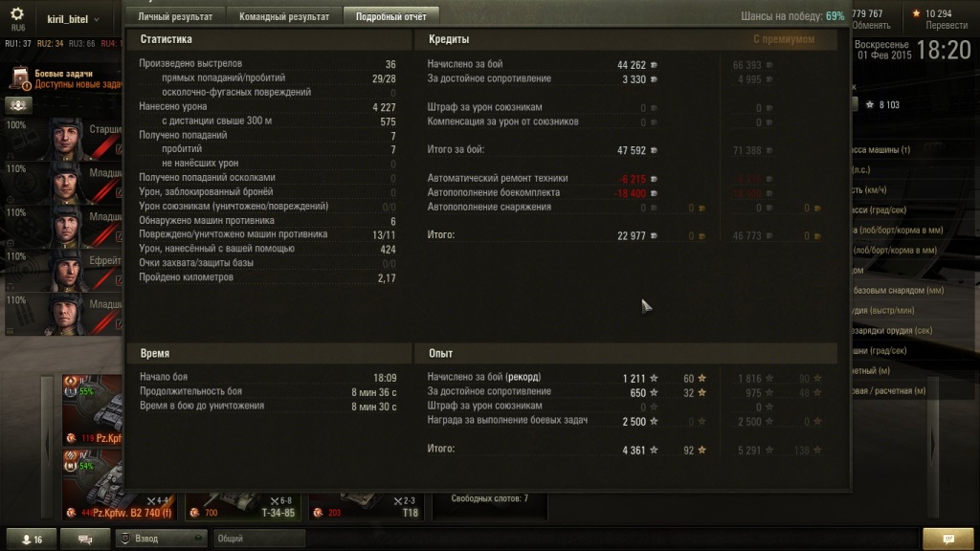Click the 18:20 clock display
Screen dimensions: 980x551
click(944, 50)
